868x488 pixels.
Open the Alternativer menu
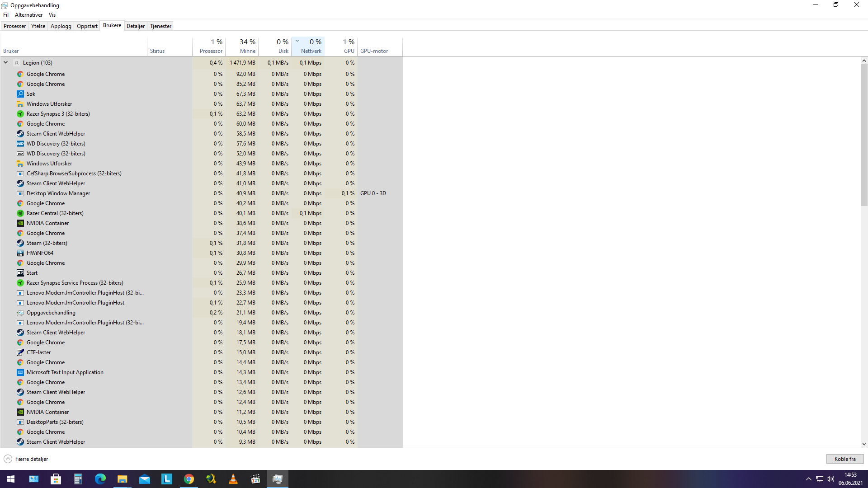point(28,15)
